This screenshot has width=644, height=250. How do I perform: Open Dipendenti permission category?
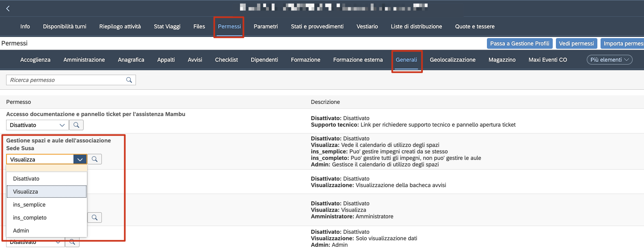point(264,60)
